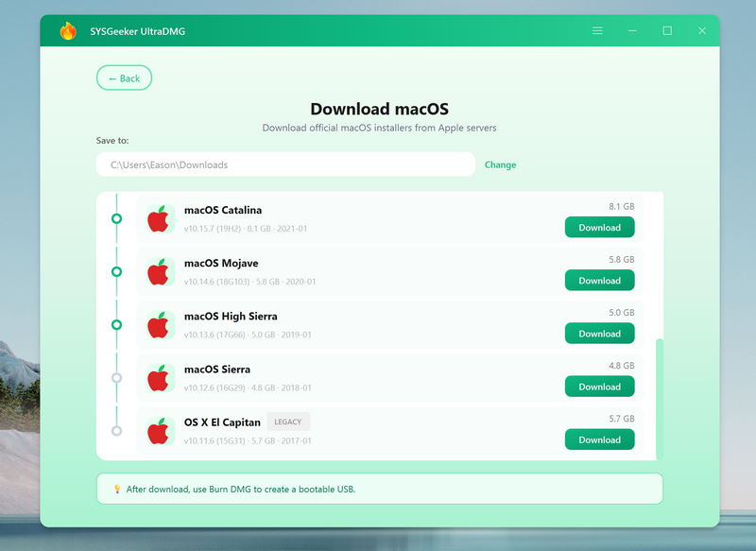Download macOS Mojave

pos(599,281)
